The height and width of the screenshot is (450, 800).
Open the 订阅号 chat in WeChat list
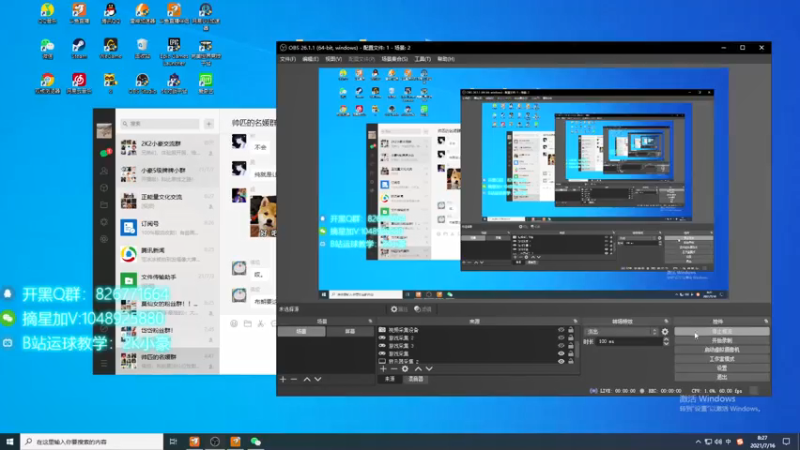click(x=167, y=228)
